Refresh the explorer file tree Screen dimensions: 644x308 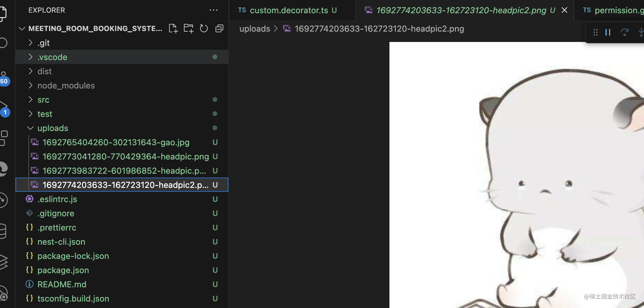(204, 29)
